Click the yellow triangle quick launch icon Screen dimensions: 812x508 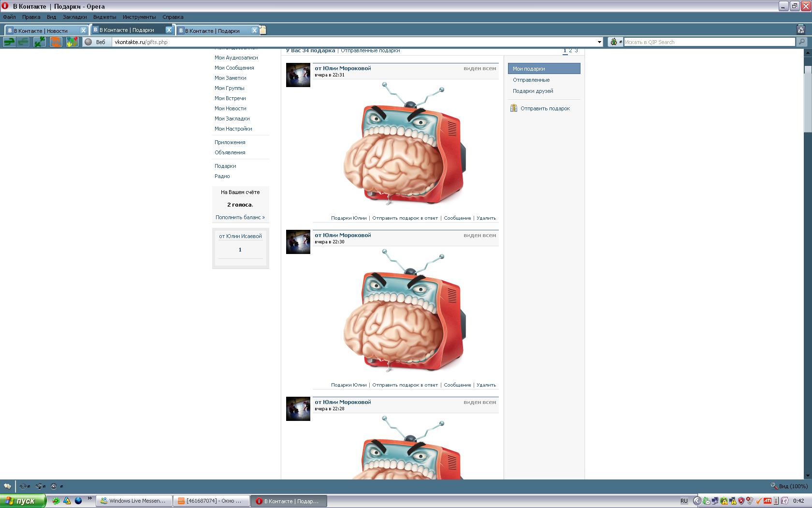click(x=67, y=501)
